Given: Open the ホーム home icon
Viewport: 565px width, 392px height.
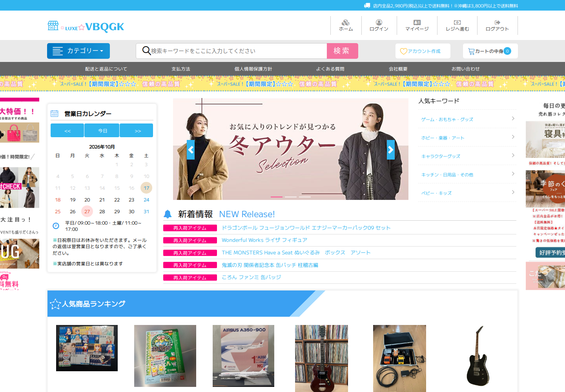Looking at the screenshot, I should [x=346, y=22].
